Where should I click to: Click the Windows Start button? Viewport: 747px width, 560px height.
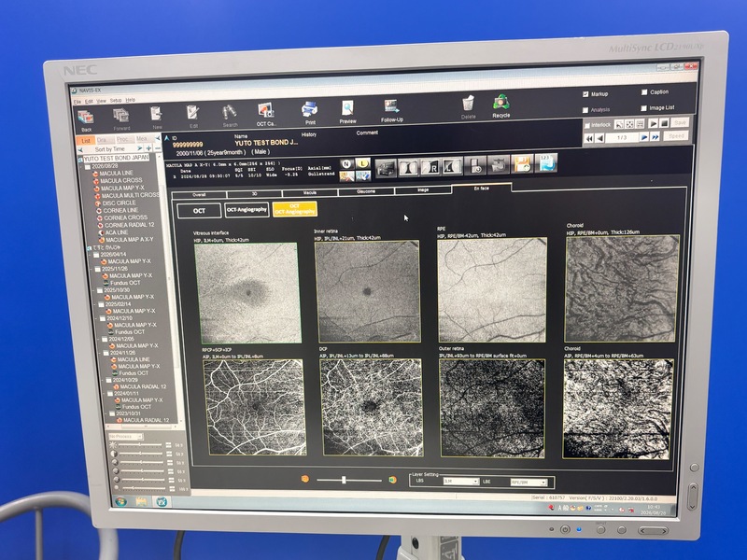click(x=120, y=502)
